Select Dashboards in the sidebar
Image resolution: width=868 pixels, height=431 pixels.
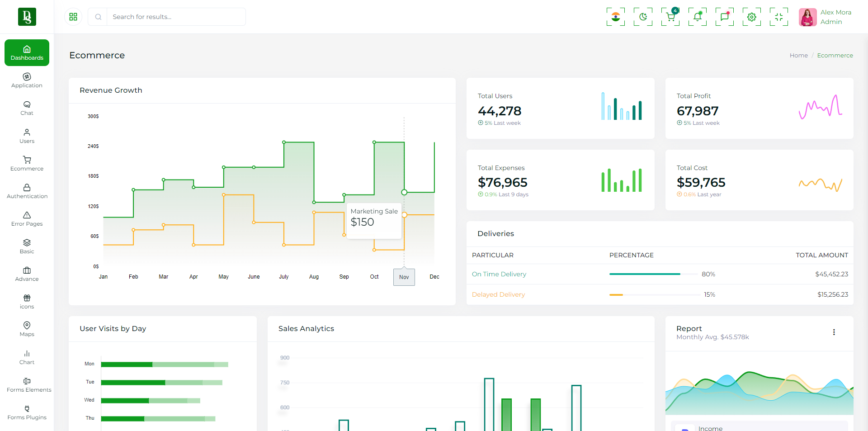27,53
